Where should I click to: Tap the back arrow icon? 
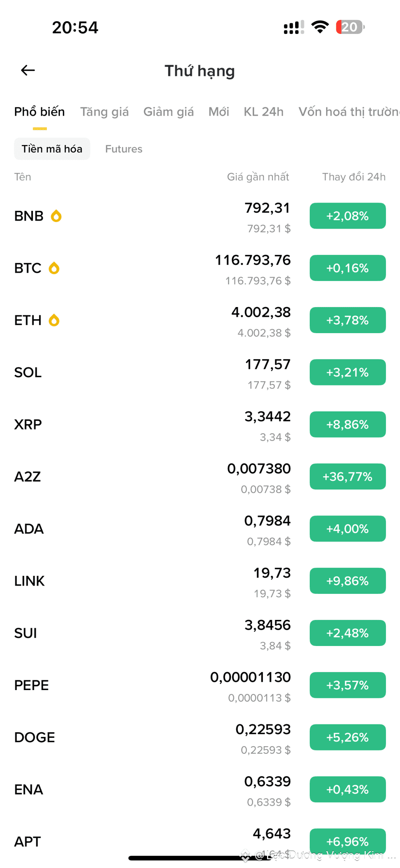28,71
